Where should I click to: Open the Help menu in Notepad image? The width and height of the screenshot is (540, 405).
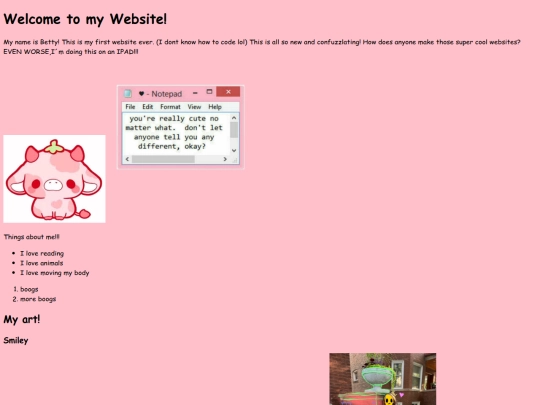[x=215, y=107]
